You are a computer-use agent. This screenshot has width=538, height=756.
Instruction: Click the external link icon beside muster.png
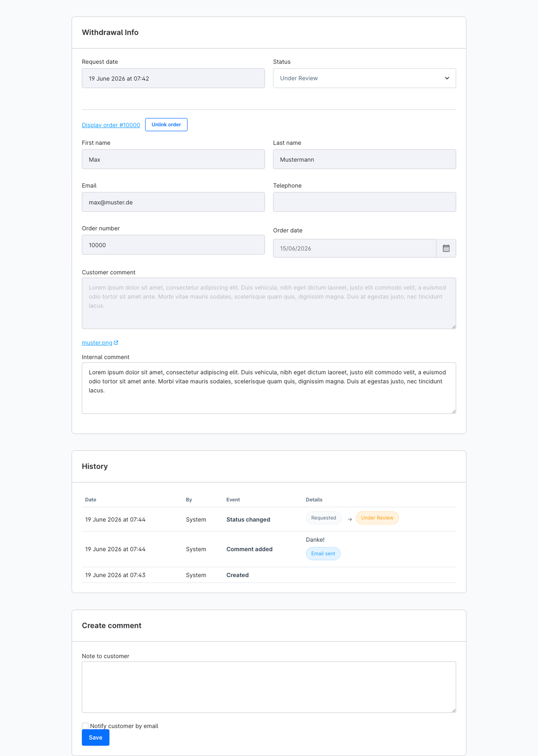pos(116,343)
